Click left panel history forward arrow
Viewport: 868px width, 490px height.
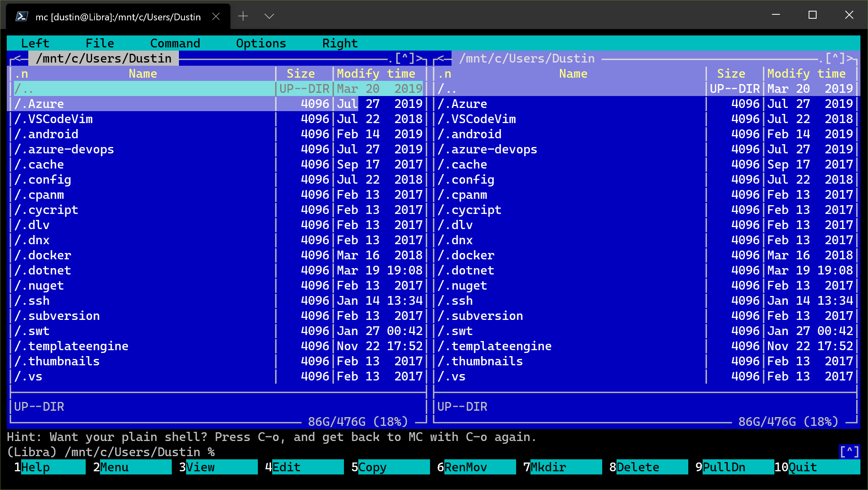click(x=419, y=59)
